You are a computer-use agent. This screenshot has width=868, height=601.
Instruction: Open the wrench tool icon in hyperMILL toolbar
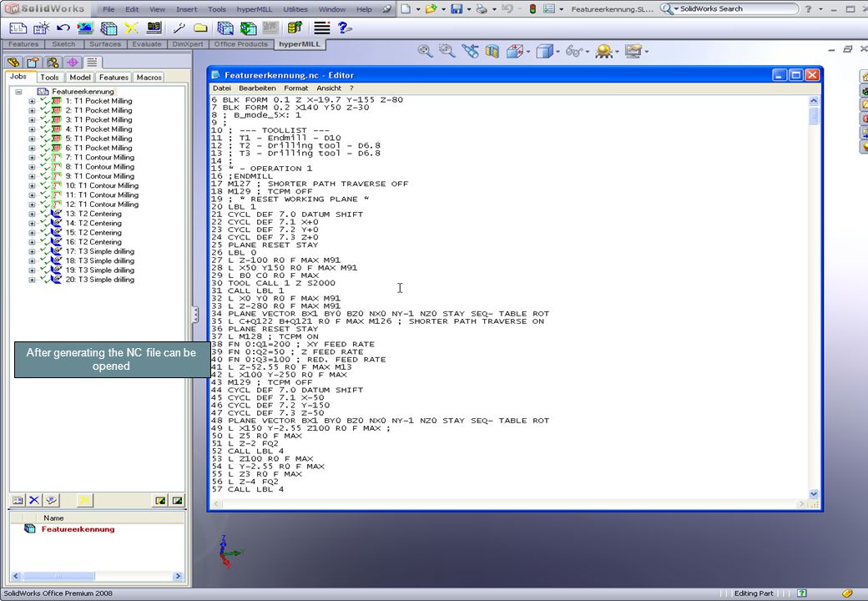tap(179, 28)
